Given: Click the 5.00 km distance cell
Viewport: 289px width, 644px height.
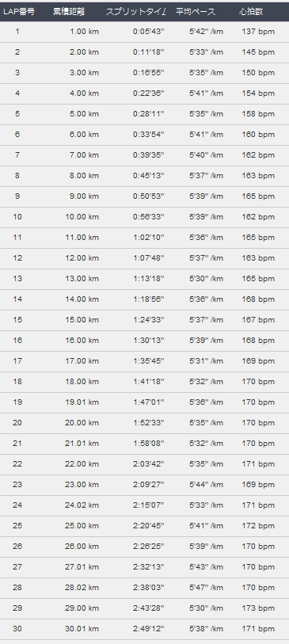Looking at the screenshot, I should [x=84, y=114].
